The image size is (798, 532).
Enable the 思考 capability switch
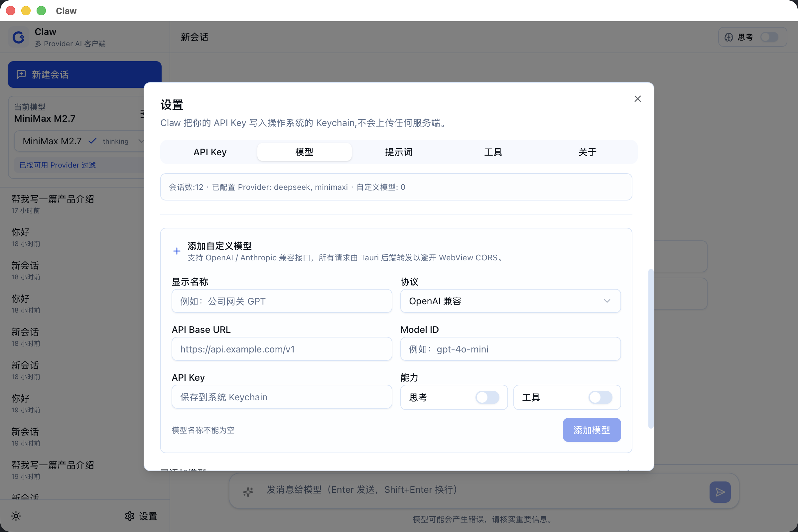tap(487, 397)
